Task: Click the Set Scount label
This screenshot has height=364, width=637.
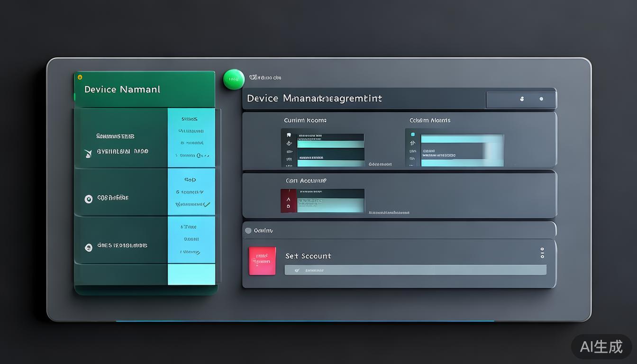Action: [x=308, y=256]
